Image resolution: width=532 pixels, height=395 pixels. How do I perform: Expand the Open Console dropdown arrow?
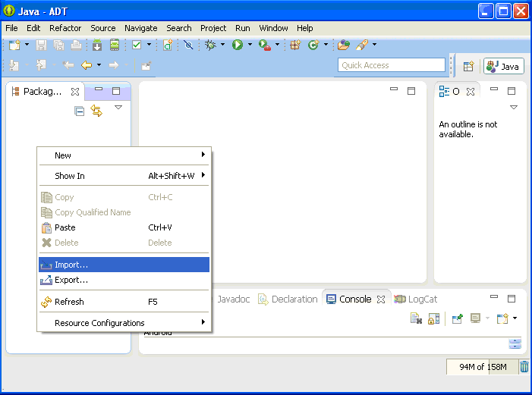[515, 318]
